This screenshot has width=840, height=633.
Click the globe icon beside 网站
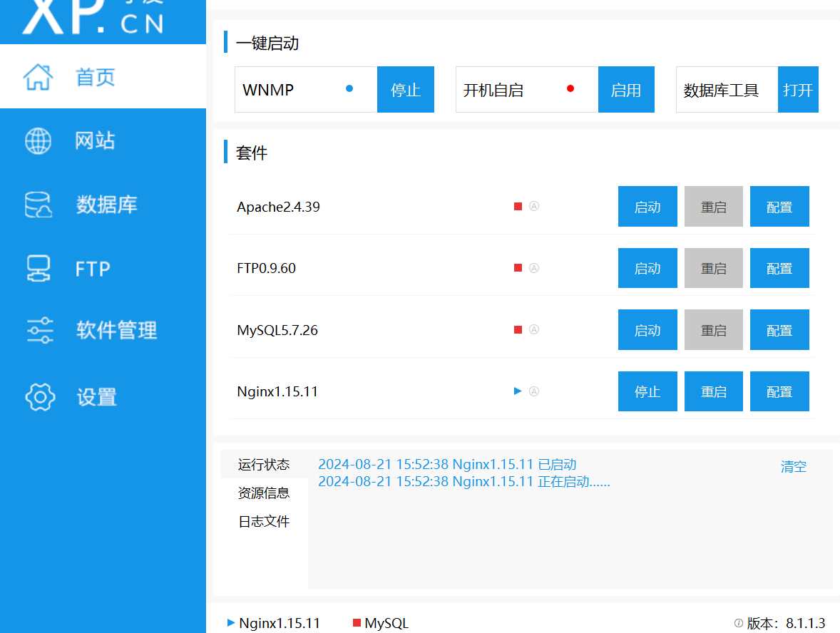tap(38, 141)
